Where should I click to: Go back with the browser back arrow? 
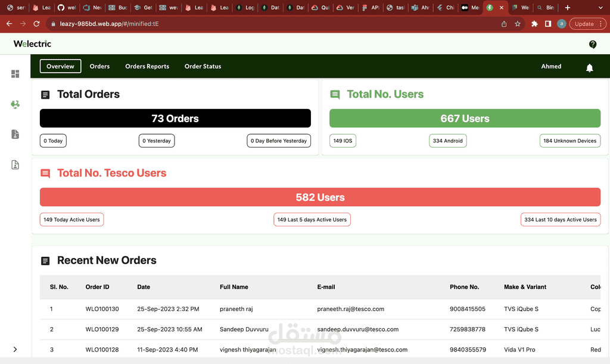10,24
